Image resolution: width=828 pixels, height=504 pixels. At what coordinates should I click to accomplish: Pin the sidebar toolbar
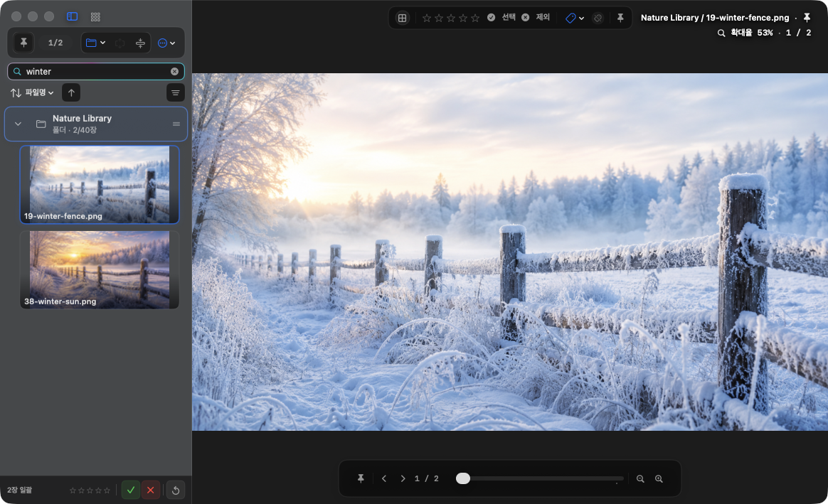23,43
